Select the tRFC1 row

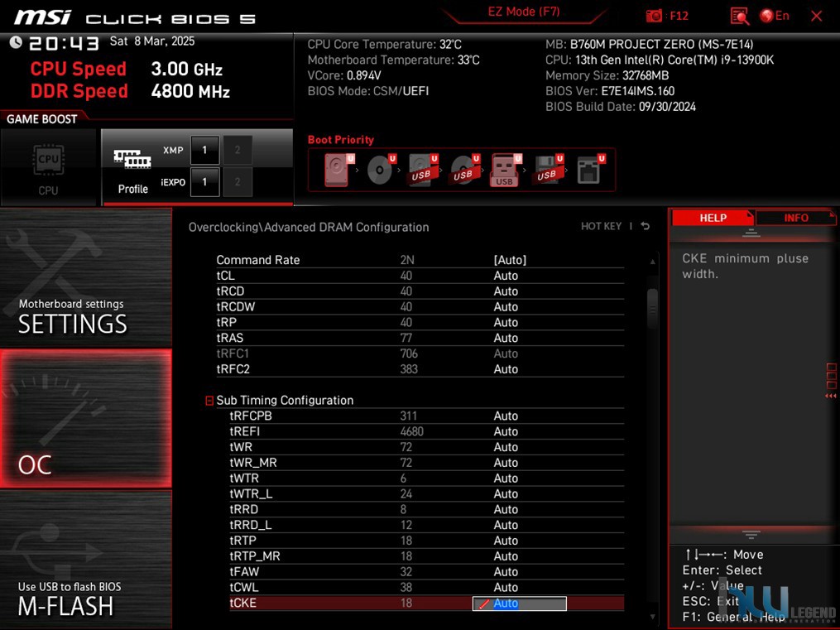420,353
